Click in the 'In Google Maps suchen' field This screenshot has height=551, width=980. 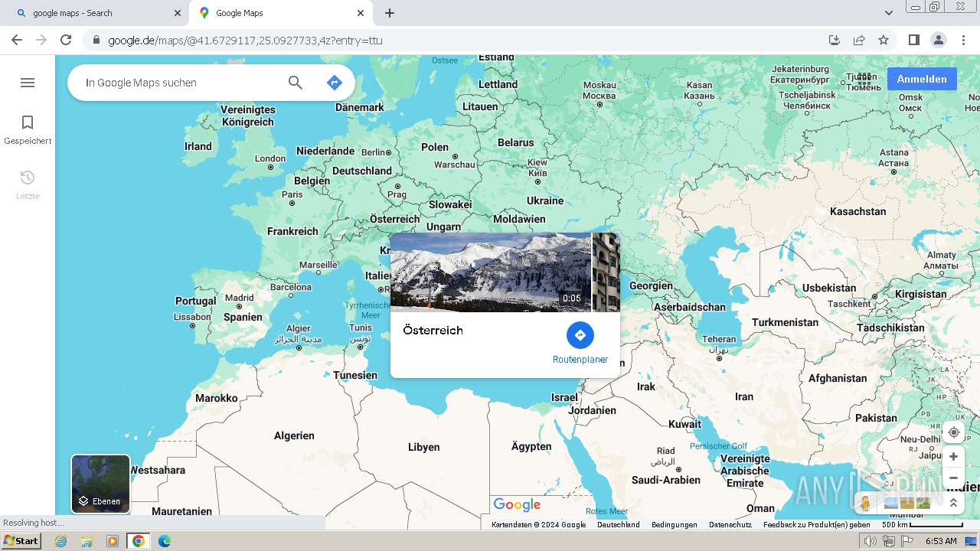pos(180,83)
